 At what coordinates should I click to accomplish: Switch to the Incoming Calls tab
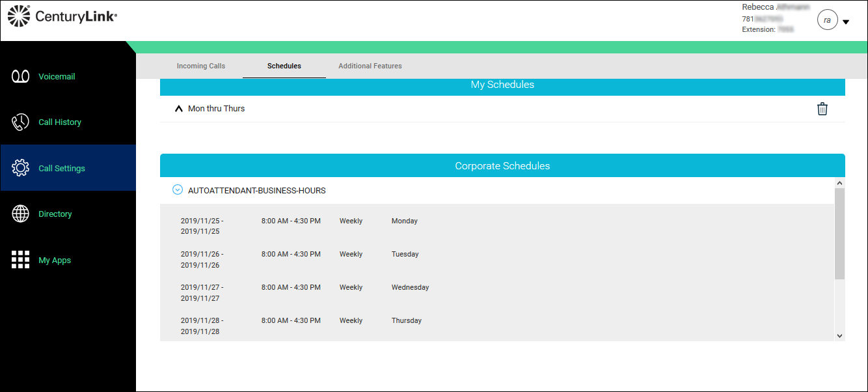coord(201,66)
